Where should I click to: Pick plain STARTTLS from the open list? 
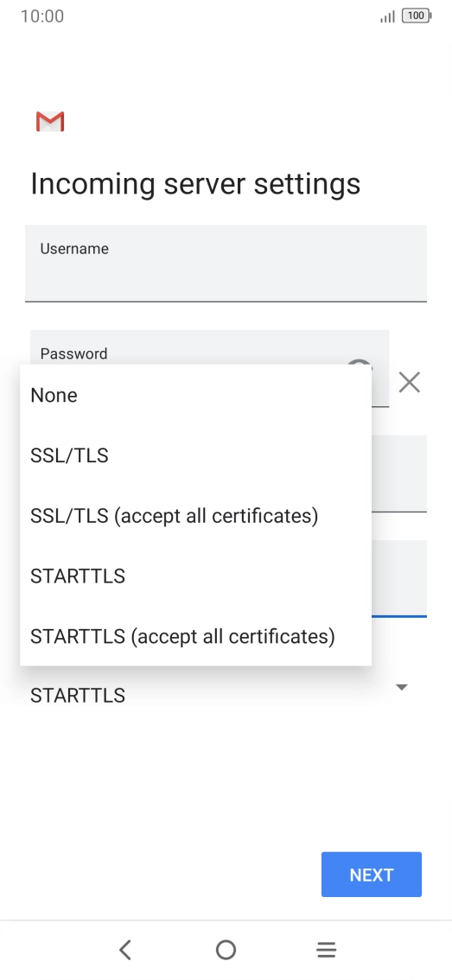coord(195,576)
